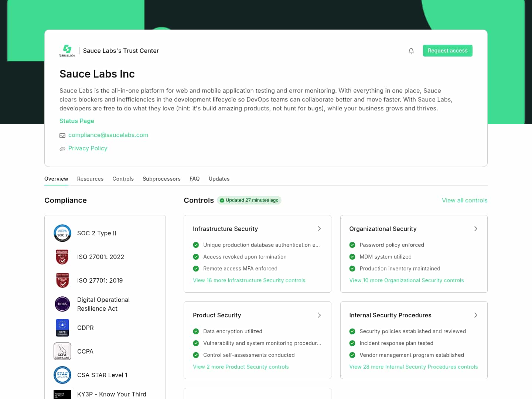Select the CSA STAR Level 1 badge icon
532x399 pixels.
click(x=62, y=375)
